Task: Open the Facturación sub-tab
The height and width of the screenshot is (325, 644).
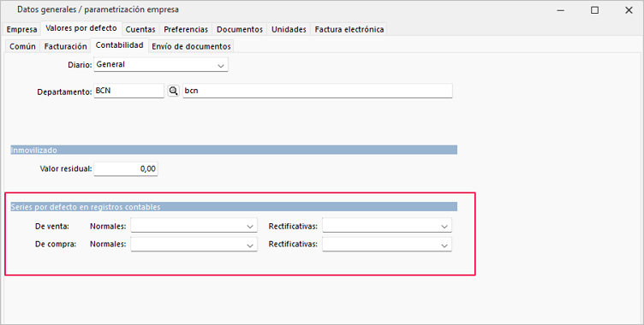Action: (65, 46)
